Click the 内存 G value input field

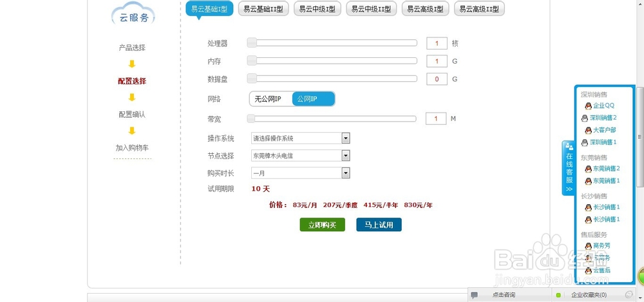tap(437, 61)
